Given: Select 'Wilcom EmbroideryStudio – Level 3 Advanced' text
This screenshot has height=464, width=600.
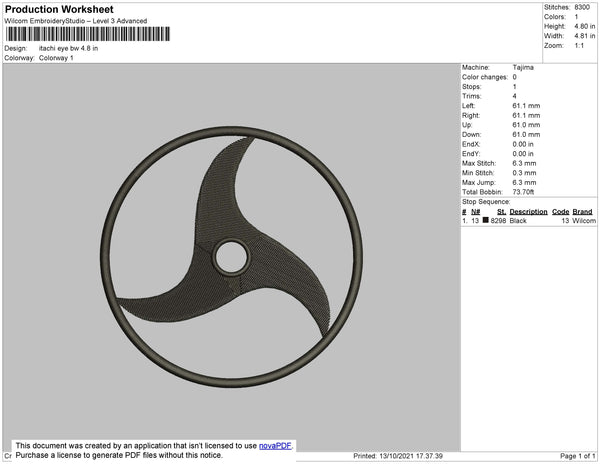Looking at the screenshot, I should 76,21.
